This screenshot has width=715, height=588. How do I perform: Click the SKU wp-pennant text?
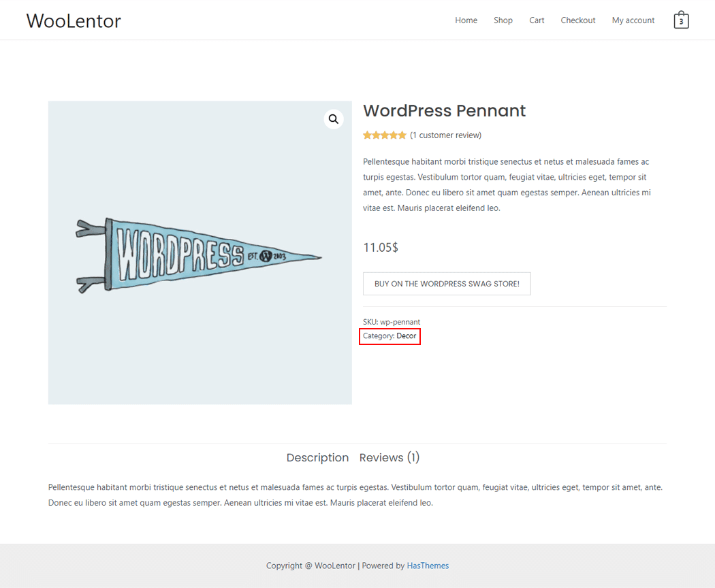pos(392,322)
